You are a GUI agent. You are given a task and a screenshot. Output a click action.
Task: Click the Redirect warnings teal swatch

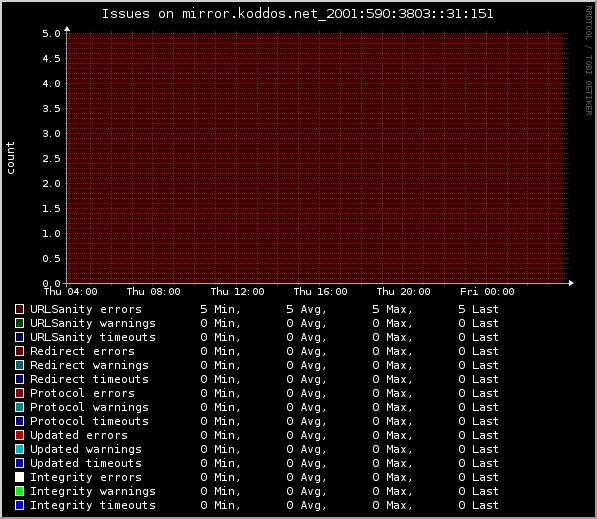[x=19, y=365]
